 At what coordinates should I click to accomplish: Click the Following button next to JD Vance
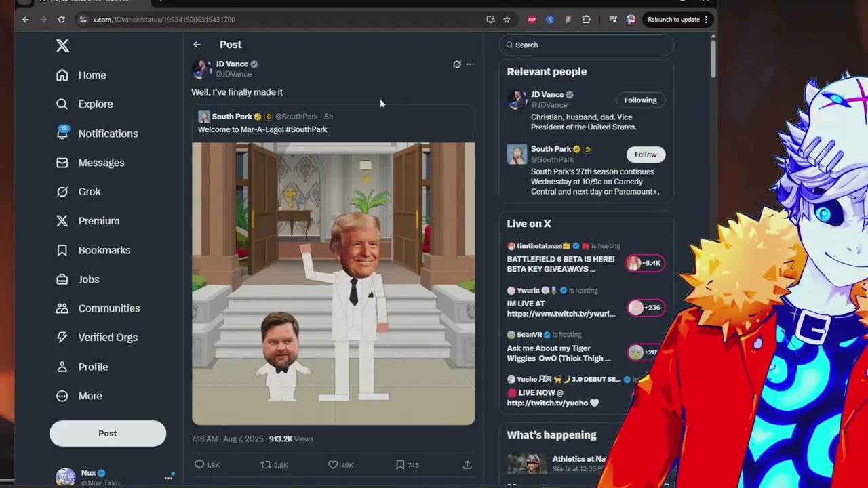640,100
